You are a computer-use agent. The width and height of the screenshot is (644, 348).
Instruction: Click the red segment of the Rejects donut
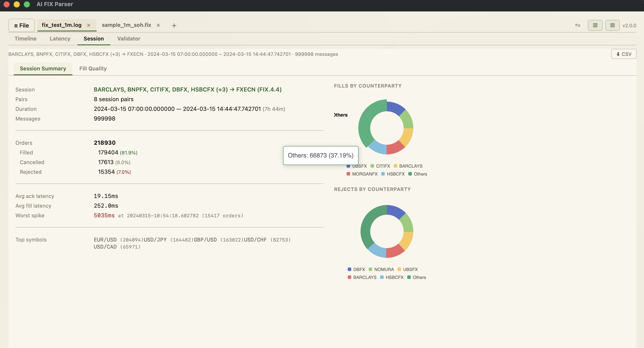click(x=394, y=251)
